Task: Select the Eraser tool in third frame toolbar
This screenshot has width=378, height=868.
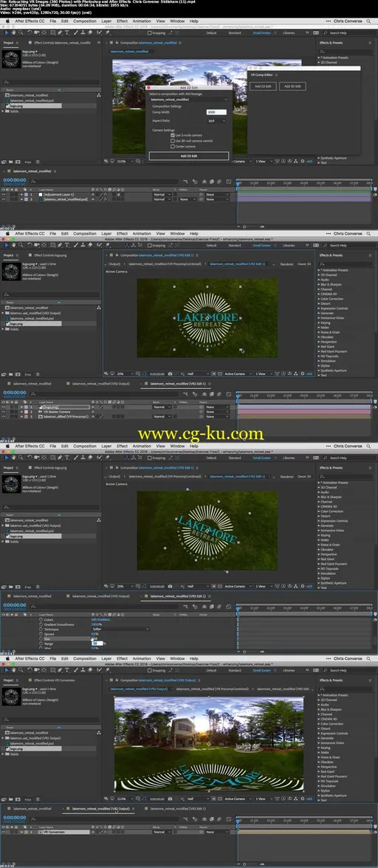Action: click(x=90, y=458)
